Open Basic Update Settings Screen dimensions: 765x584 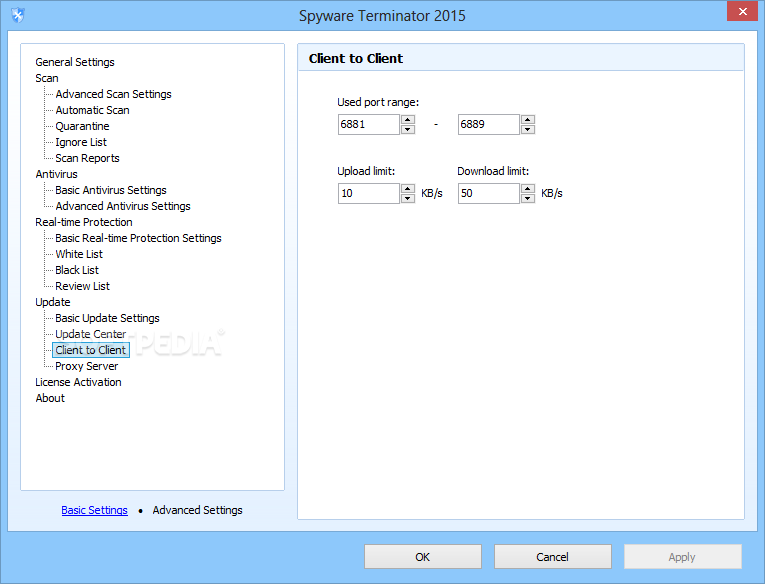(107, 318)
